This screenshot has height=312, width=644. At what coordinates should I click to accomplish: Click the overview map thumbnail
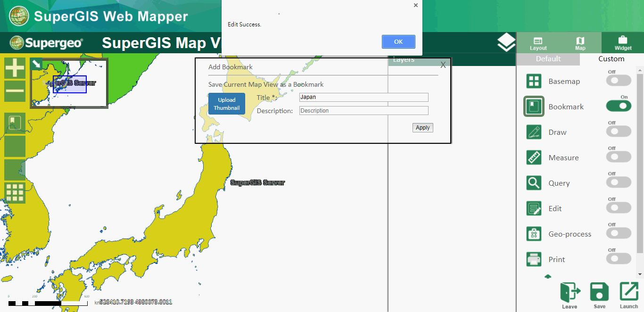[x=69, y=83]
